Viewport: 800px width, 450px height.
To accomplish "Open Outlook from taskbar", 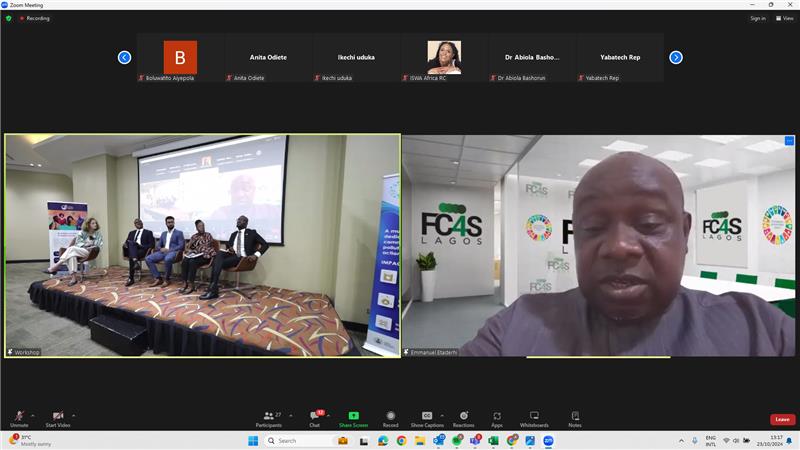I will pyautogui.click(x=438, y=441).
